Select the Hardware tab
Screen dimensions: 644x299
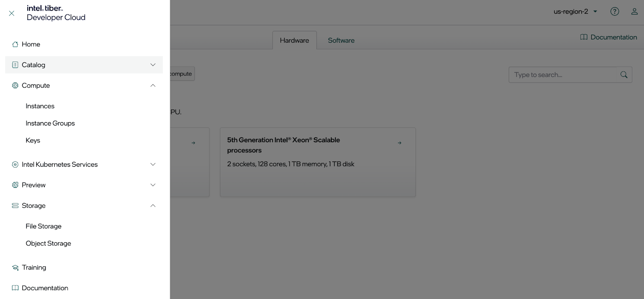294,41
